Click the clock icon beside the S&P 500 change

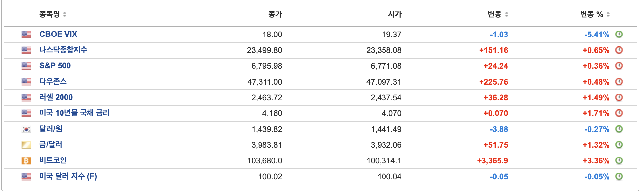(620, 65)
